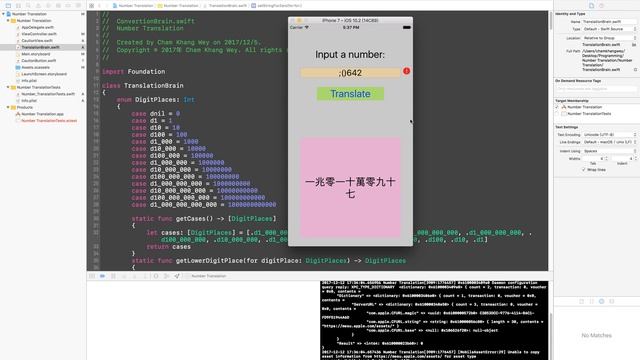Collapse the Number Translation project root
The height and width of the screenshot is (360, 640).
pos(4,14)
